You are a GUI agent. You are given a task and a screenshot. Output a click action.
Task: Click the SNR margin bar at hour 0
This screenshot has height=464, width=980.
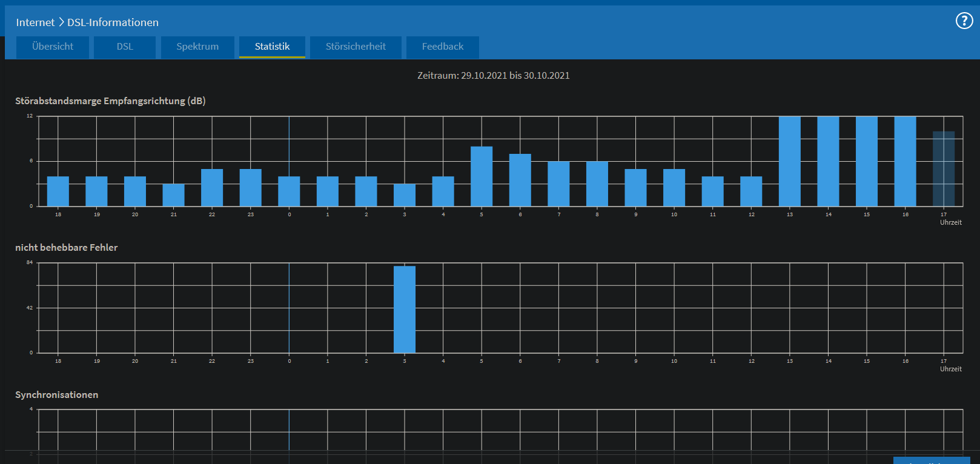289,191
